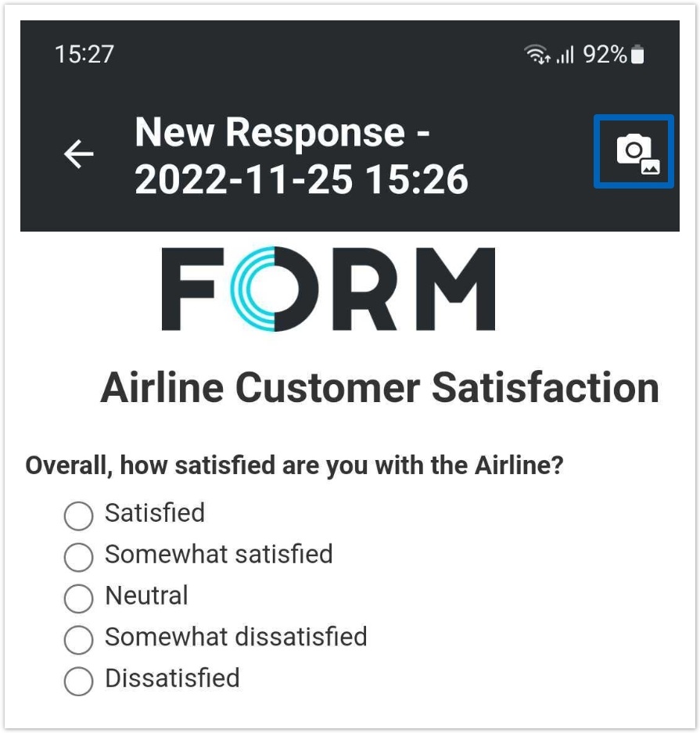Tap the back arrow in header
700x733 pixels.
click(x=78, y=154)
